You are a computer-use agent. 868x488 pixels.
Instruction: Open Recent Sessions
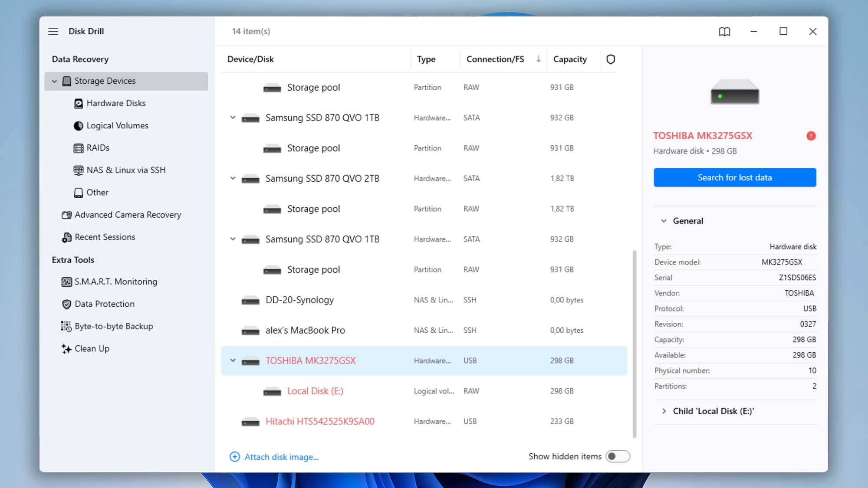[105, 237]
